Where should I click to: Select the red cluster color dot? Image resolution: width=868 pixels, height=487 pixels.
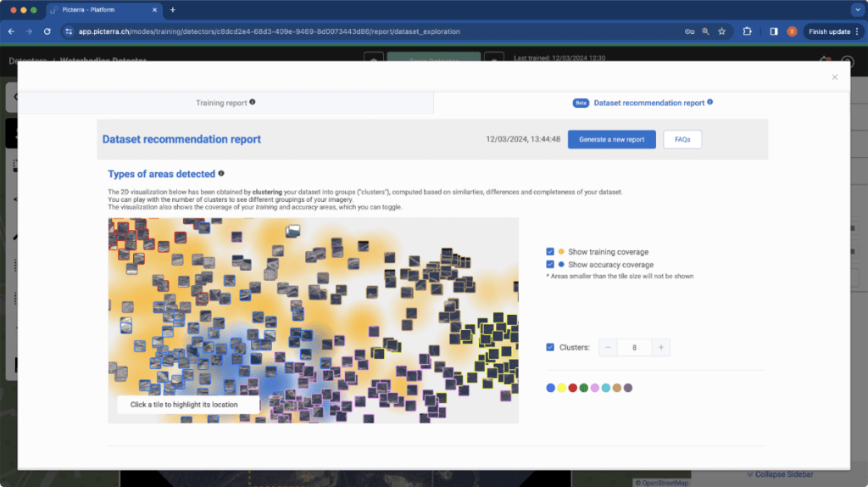click(572, 388)
